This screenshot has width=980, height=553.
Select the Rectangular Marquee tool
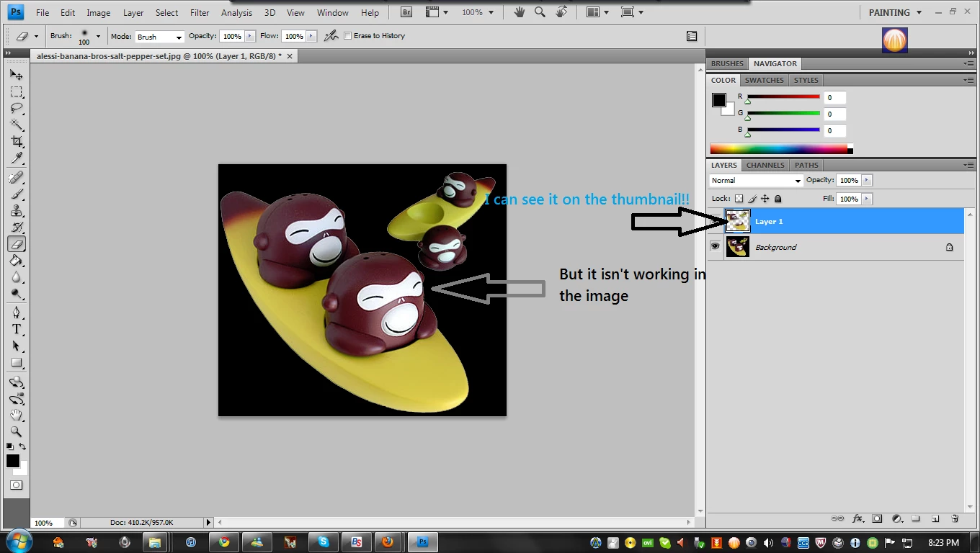click(16, 91)
